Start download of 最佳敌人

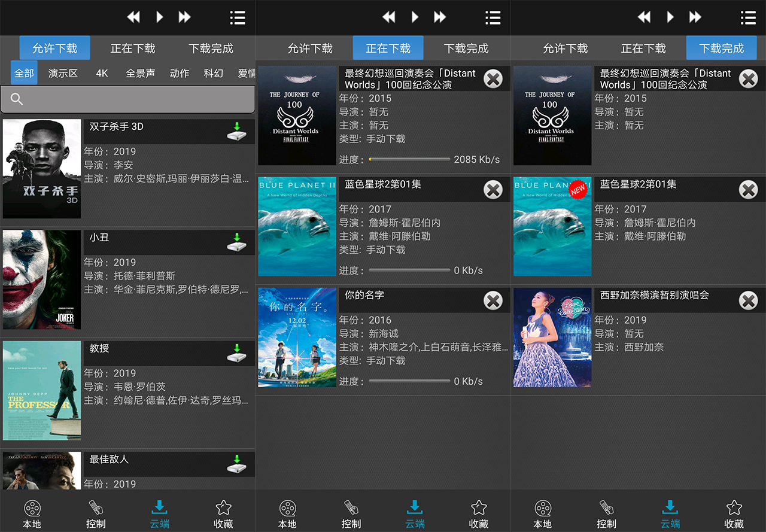(237, 463)
